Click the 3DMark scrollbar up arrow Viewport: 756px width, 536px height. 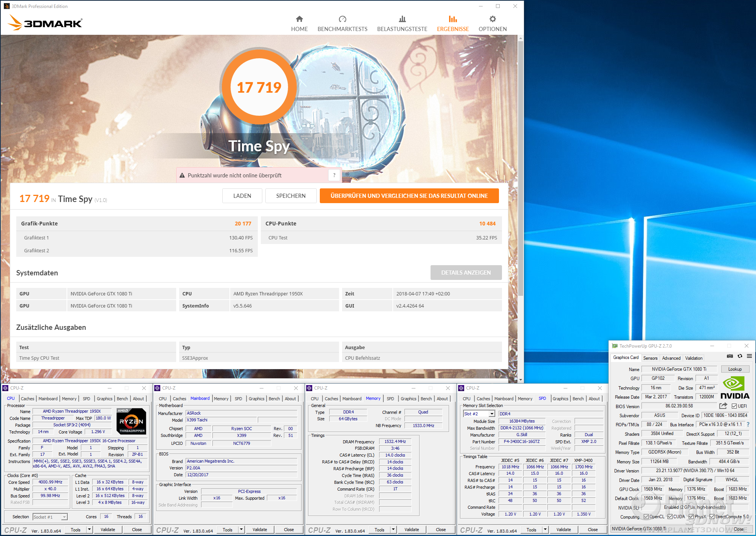click(521, 38)
